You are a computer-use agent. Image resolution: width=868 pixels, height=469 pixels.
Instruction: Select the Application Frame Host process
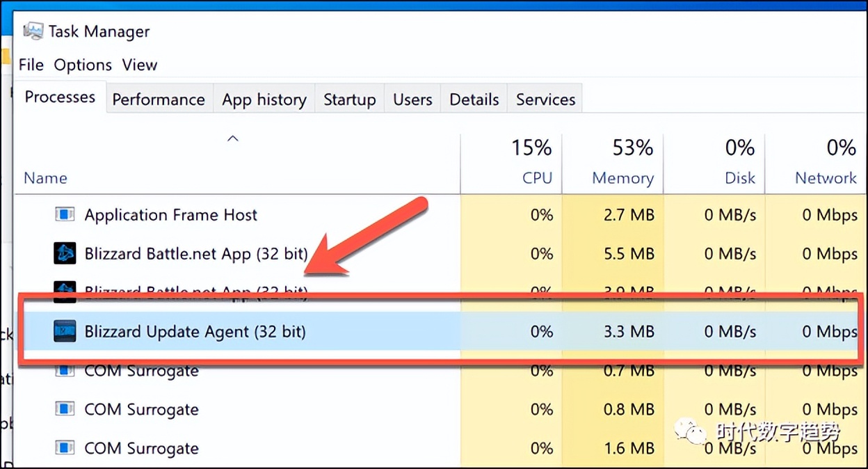[441, 215]
